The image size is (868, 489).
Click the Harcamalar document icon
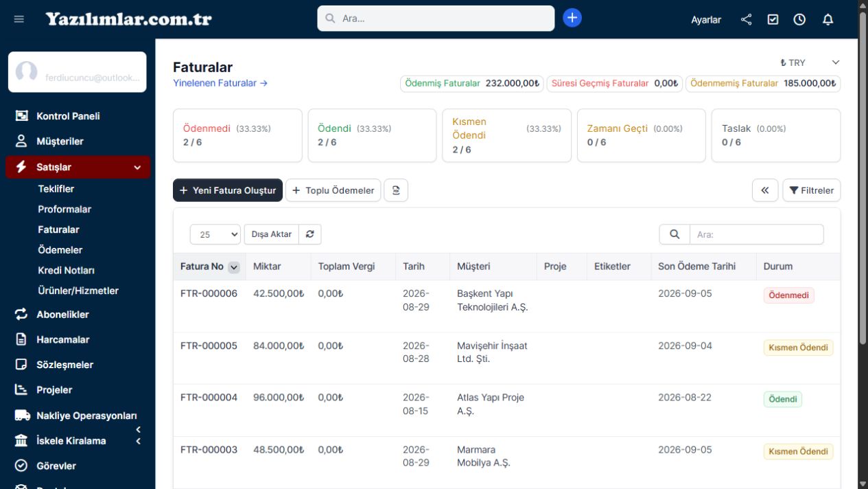(21, 339)
